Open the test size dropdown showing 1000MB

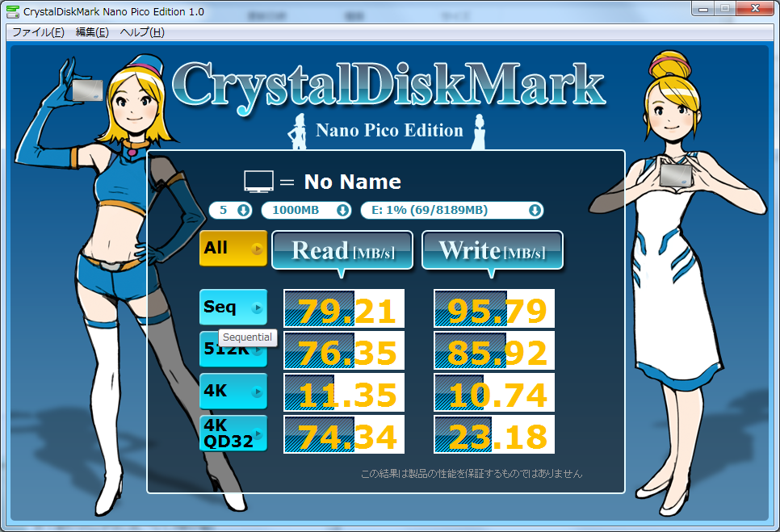click(306, 211)
